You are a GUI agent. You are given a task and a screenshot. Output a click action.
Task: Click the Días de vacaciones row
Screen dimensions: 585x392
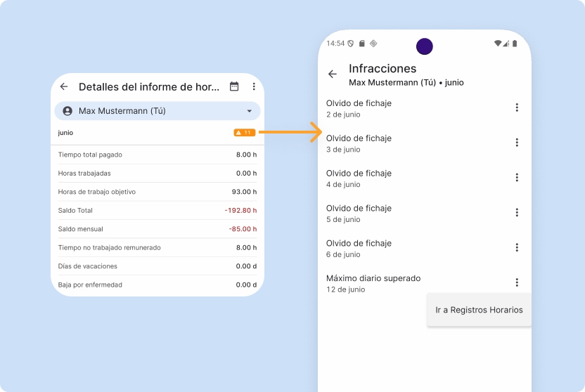(x=157, y=266)
